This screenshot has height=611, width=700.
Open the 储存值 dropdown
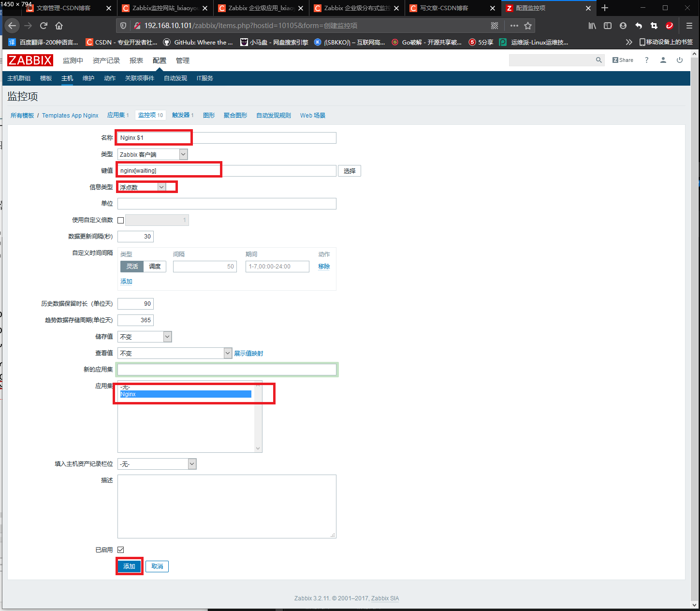coord(145,337)
